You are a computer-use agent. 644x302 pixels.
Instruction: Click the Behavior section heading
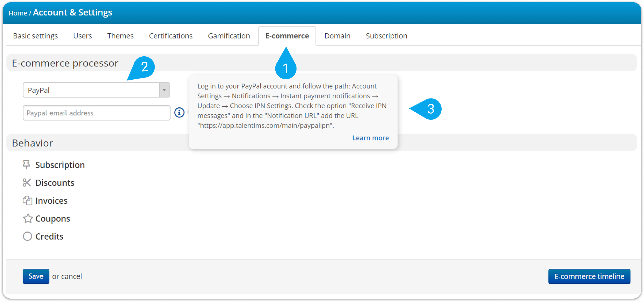click(x=32, y=143)
